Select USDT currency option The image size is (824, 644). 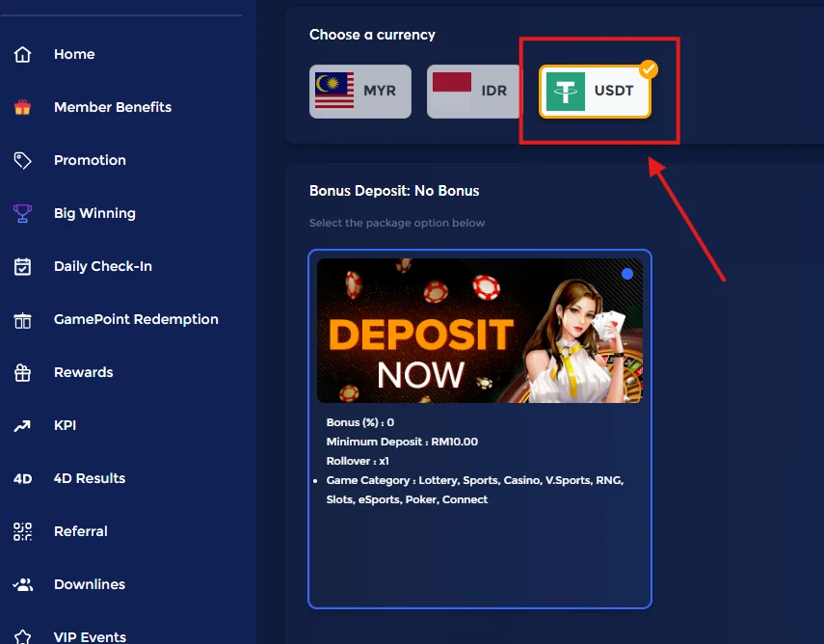595,92
